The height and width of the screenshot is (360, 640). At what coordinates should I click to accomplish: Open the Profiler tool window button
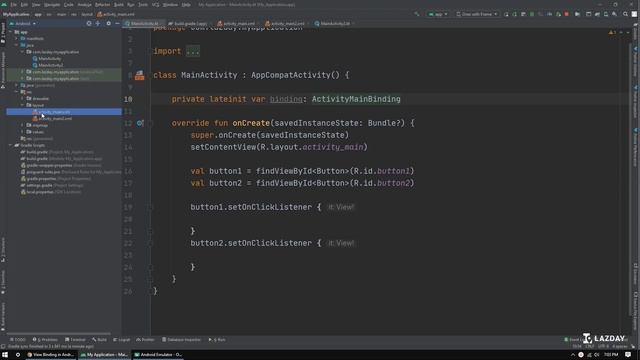tap(145, 340)
